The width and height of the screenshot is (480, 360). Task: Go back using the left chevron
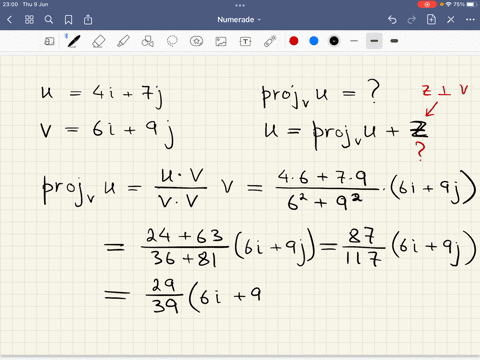pyautogui.click(x=9, y=20)
